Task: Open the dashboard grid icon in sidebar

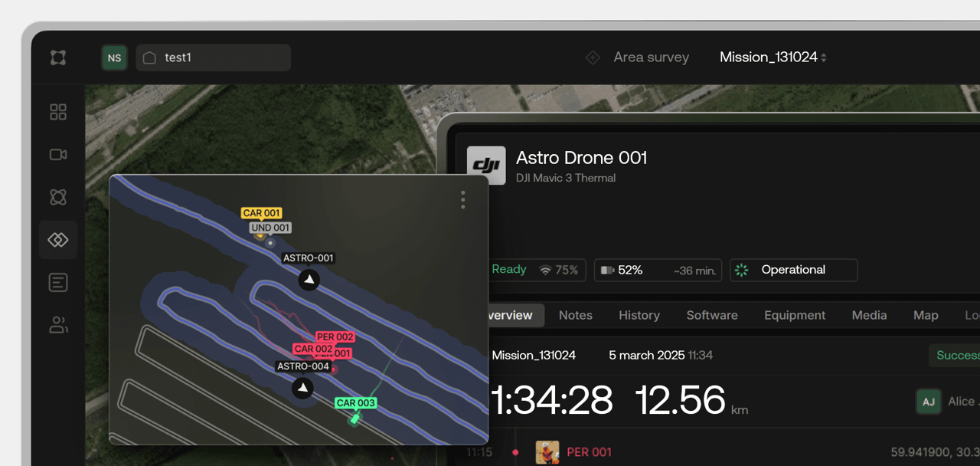Action: (58, 113)
